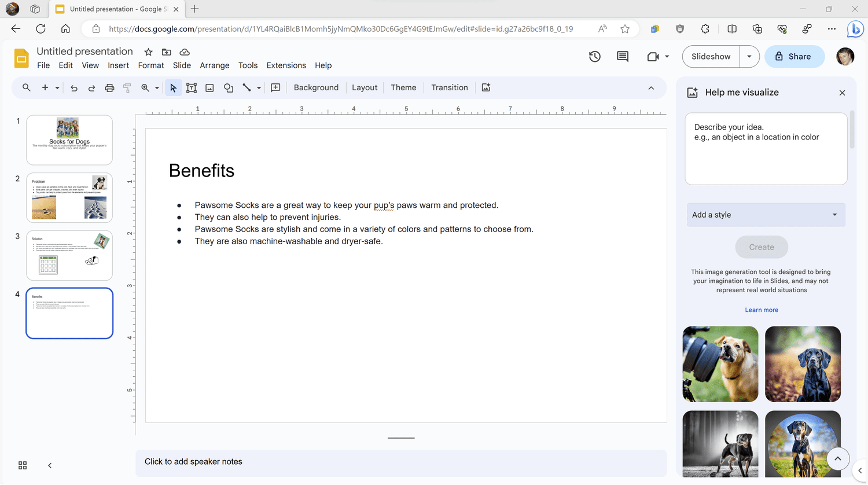Select slide 2 Problem thumbnail

click(x=69, y=198)
